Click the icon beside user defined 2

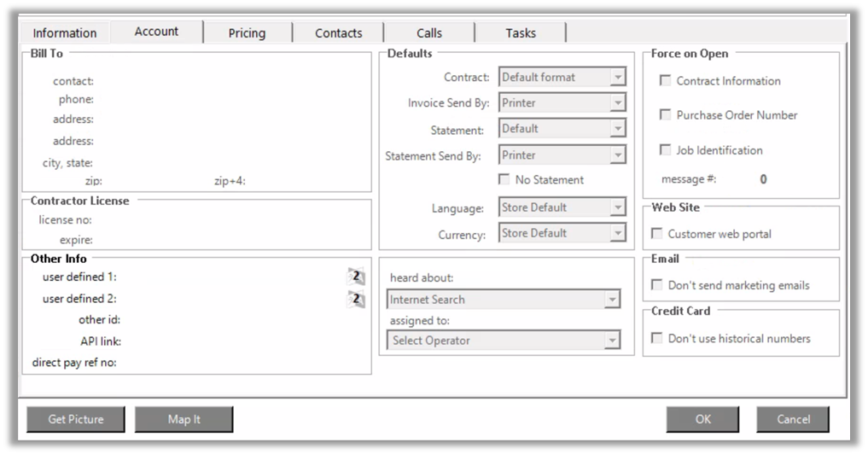[x=356, y=299]
